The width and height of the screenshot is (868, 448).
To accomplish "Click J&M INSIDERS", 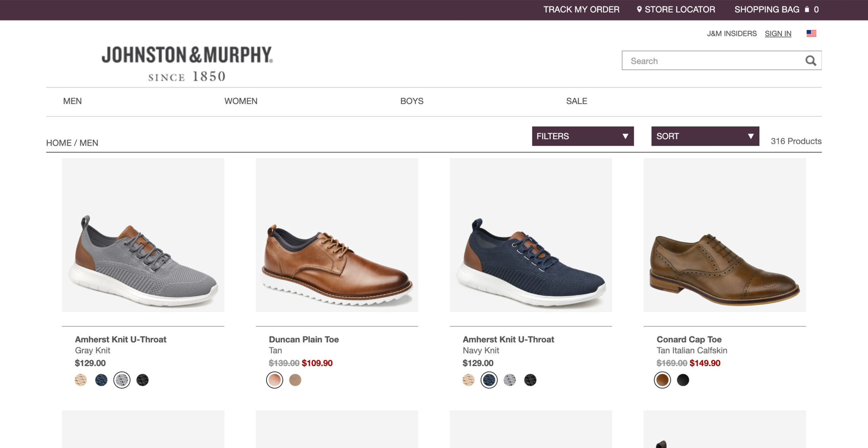I will [731, 33].
